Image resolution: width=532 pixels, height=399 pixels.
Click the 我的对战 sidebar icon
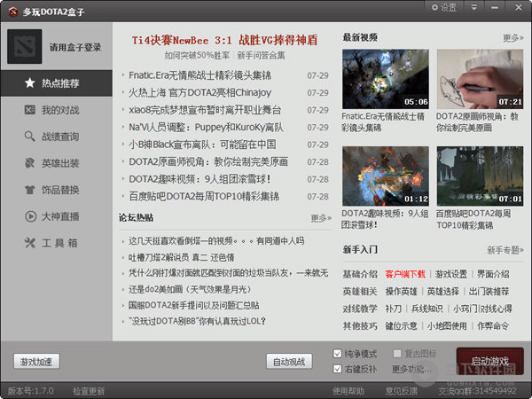click(30, 110)
